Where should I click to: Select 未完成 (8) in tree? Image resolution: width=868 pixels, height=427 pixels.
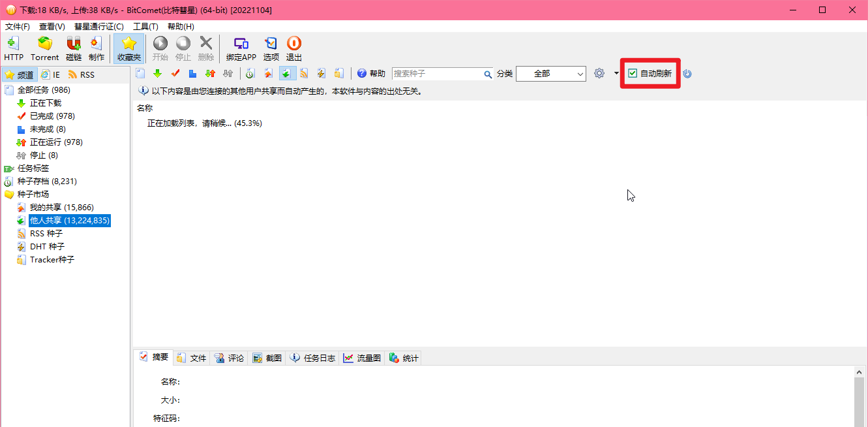point(48,129)
